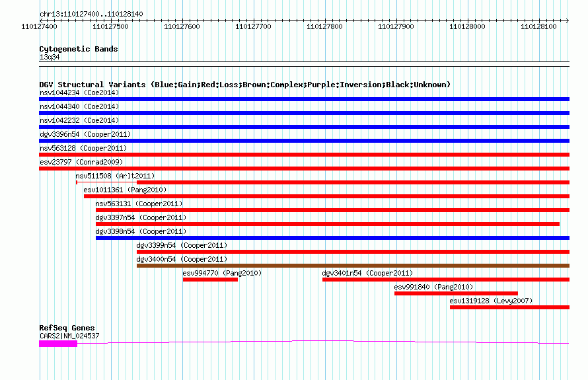Click the dgv3396n54 (Cooper2011) blue bar
The image size is (588, 380).
(304, 141)
